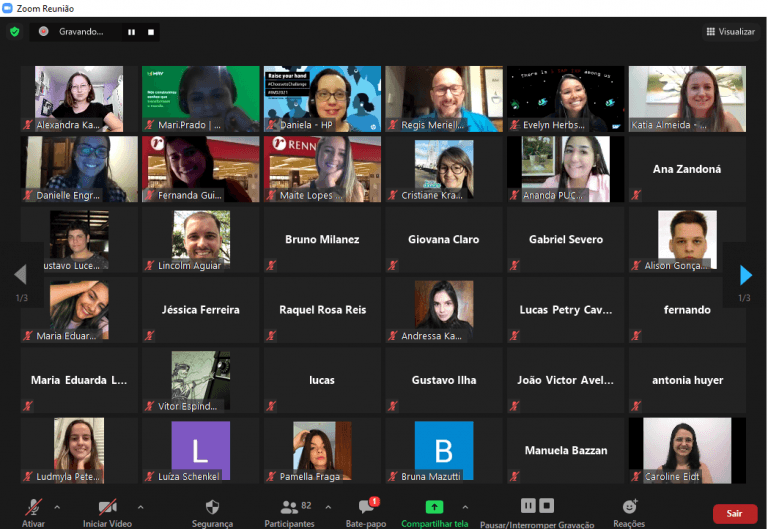
Task: Open the Visualizar view menu
Action: click(730, 32)
